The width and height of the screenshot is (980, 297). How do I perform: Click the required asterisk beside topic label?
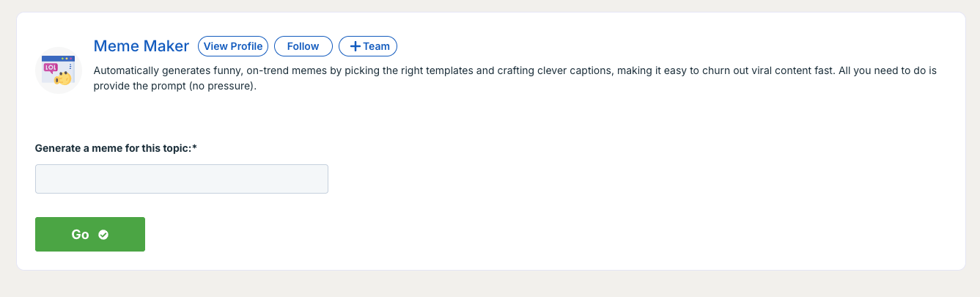pyautogui.click(x=195, y=148)
